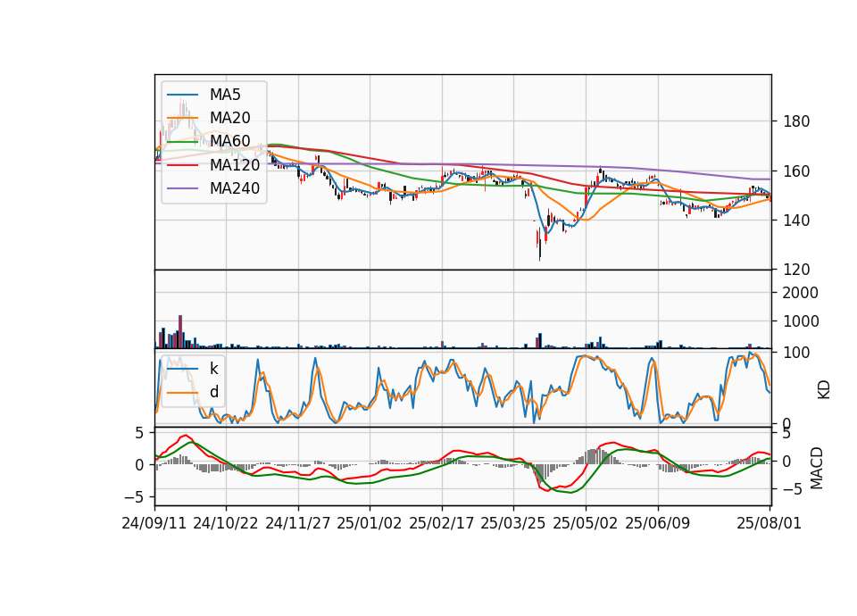This screenshot has height=616, width=857.
Task: Click the 25/06/09 date axis label
Action: coord(658,523)
